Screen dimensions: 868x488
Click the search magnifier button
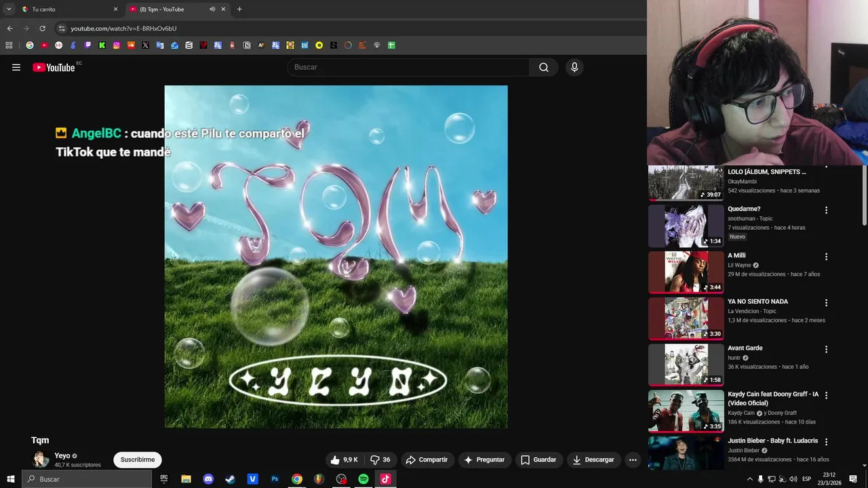(x=544, y=67)
